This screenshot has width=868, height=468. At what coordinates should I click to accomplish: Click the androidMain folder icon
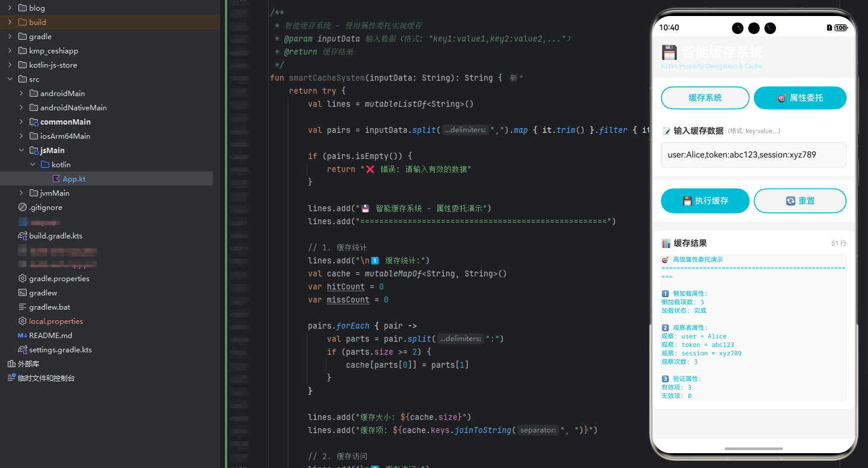click(x=34, y=94)
